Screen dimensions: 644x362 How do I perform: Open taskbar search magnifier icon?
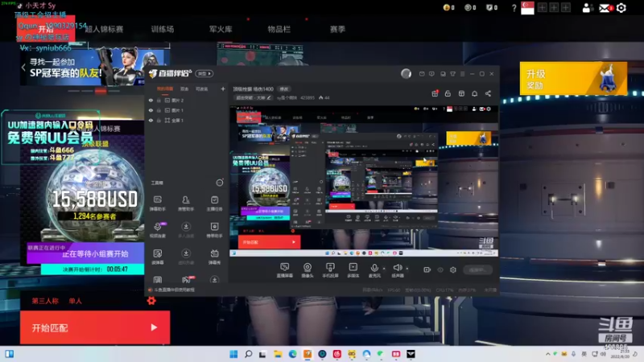(248, 354)
